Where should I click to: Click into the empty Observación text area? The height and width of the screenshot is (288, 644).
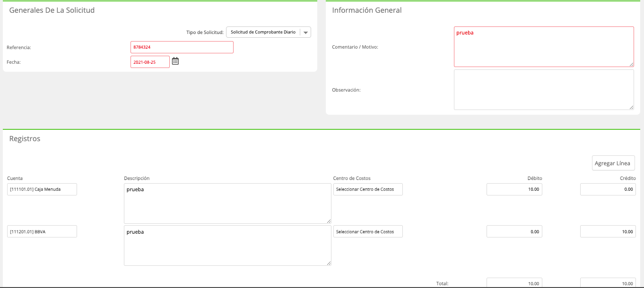[544, 90]
